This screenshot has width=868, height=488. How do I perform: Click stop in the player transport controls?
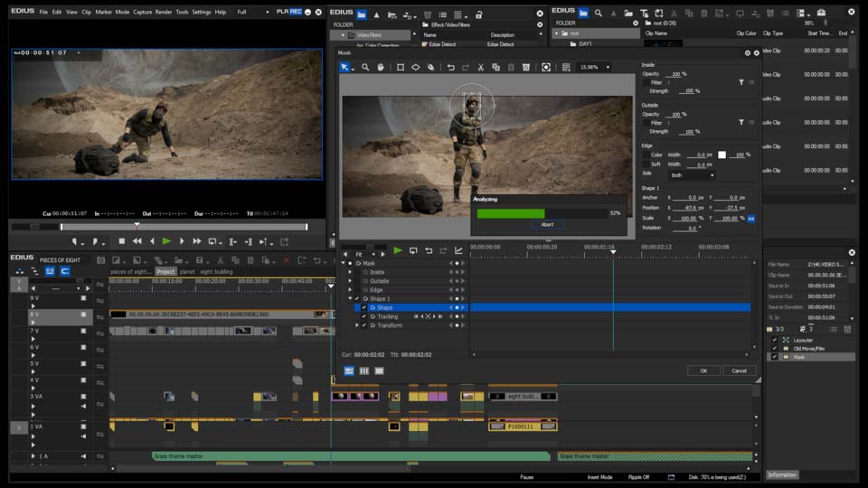coord(122,241)
